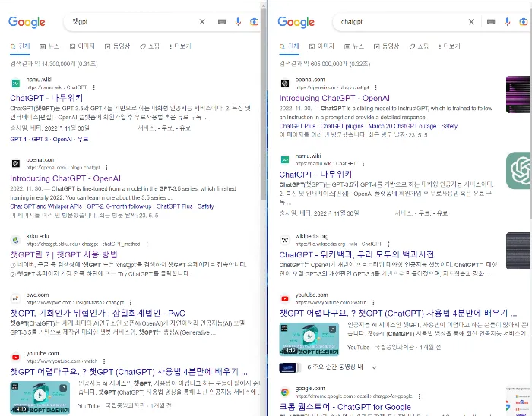The image size is (532, 416).
Task: Open 'ChatGPT - 위키백과' Wikipedia result
Action: click(356, 254)
